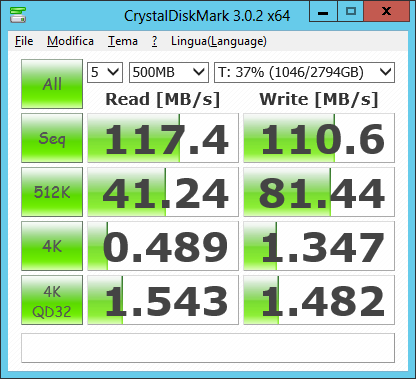Minimize the CrystalDiskMark window
This screenshot has width=416, height=379.
(x=323, y=12)
